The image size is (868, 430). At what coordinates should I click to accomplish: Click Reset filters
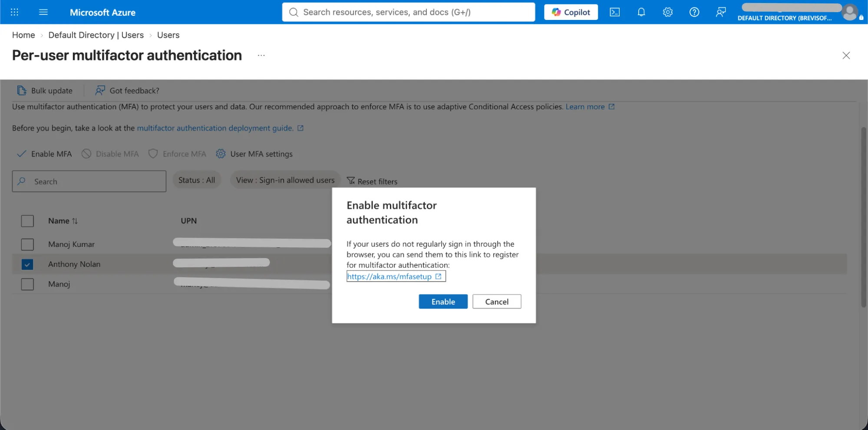coord(372,181)
